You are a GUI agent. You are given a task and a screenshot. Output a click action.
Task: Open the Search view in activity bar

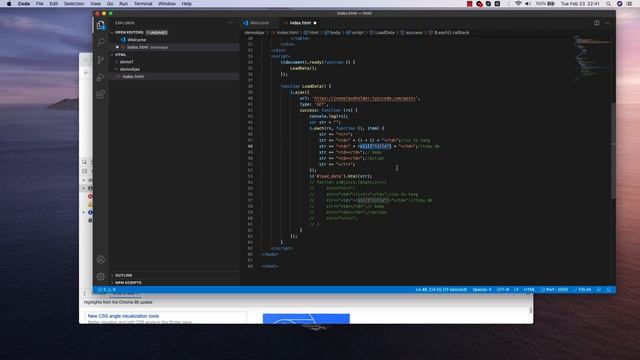click(101, 42)
